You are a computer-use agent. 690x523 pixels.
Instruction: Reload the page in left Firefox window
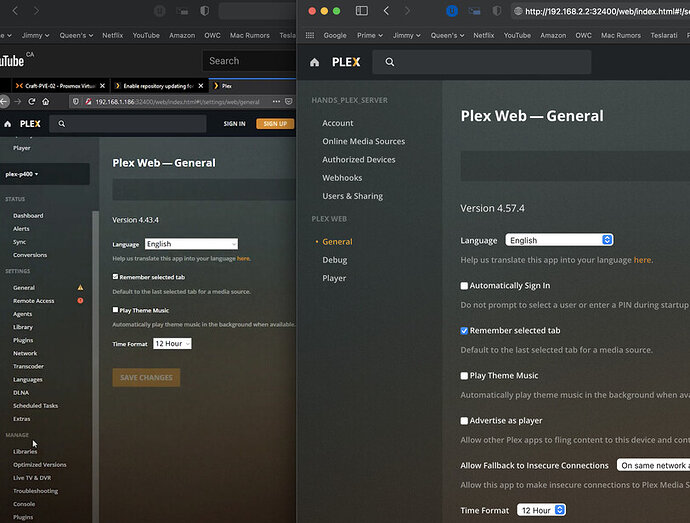pos(32,102)
